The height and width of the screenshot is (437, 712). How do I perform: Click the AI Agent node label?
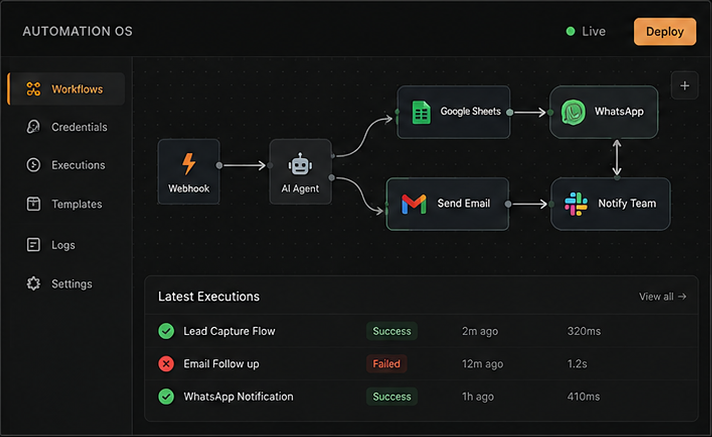click(x=300, y=189)
